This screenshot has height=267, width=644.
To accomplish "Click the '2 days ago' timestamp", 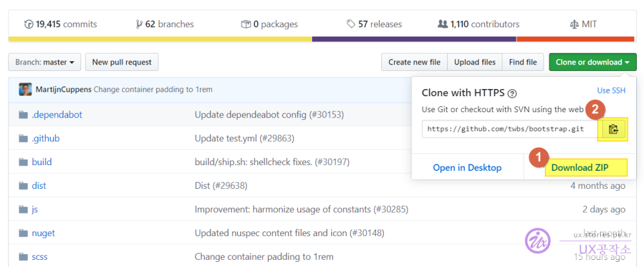I will pos(604,210).
